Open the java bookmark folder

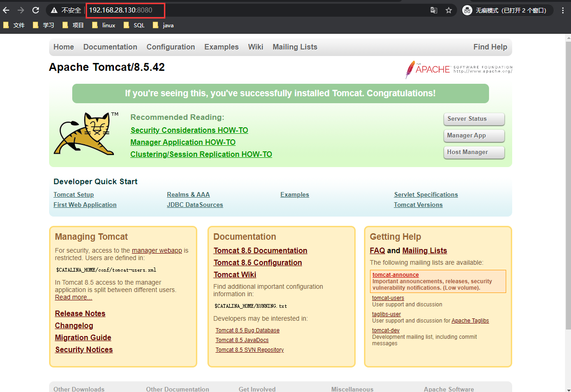pos(163,25)
